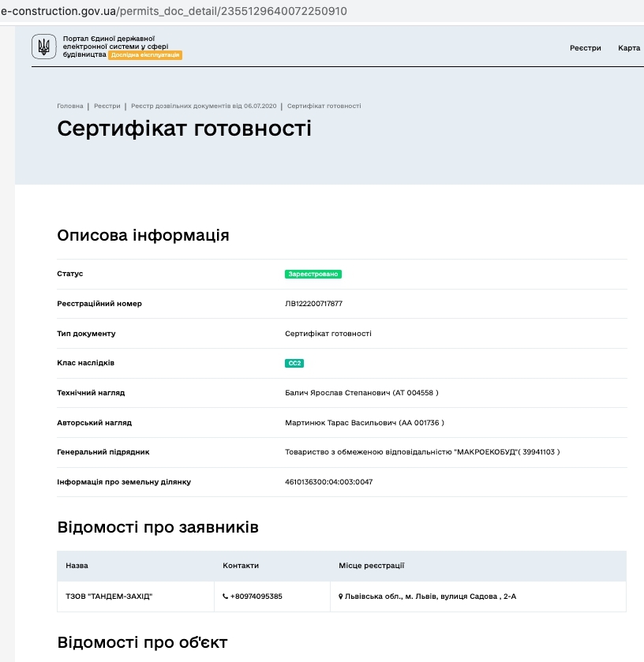Click the green Зареєстровано status badge
644x662 pixels.
313,274
